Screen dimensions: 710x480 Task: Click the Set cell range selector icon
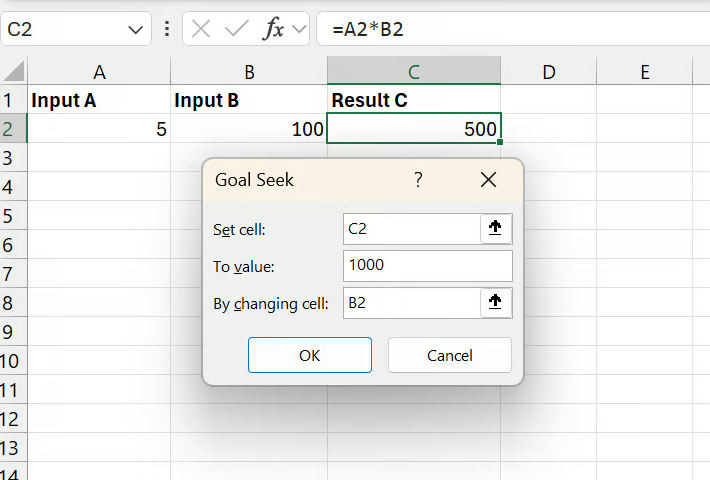(x=496, y=229)
